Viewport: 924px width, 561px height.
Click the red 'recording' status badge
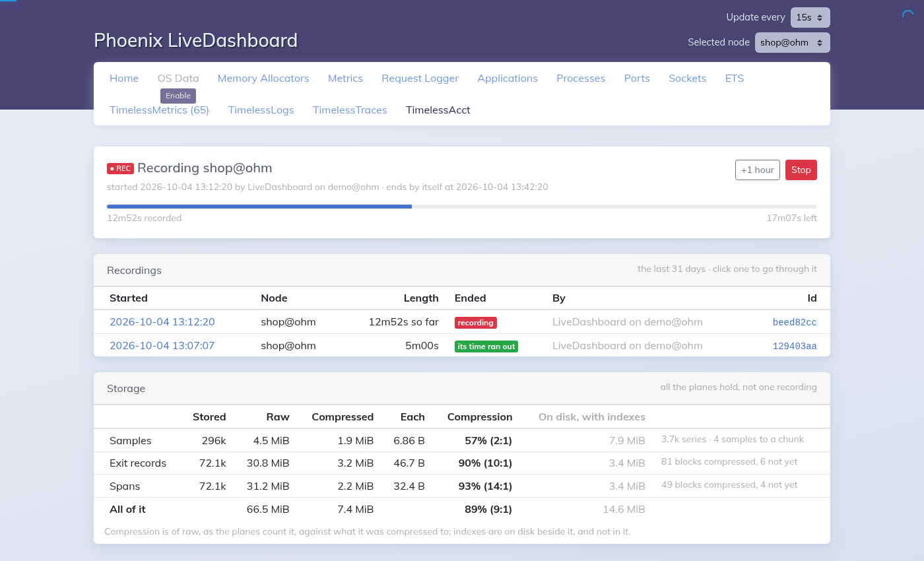coord(475,323)
